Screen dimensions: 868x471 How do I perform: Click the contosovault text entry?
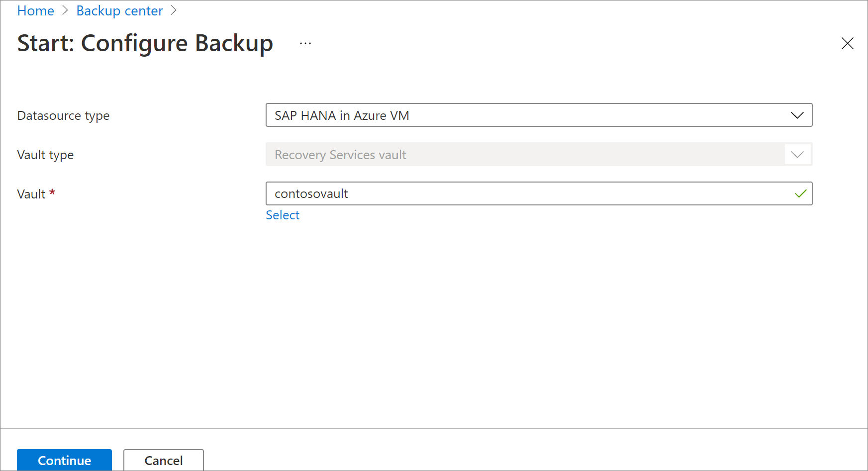click(311, 193)
